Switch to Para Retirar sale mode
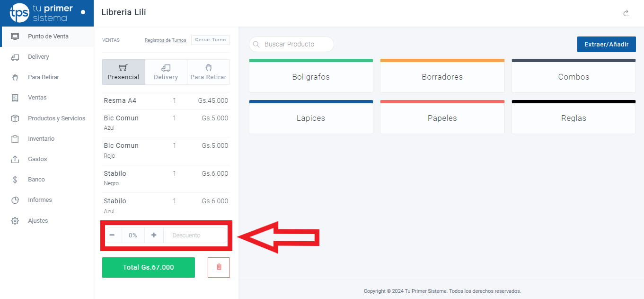Screen dimensions: 644x299 [208, 72]
